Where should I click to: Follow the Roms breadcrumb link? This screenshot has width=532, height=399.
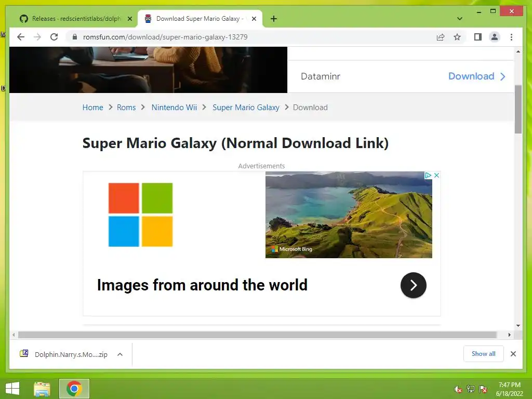(x=126, y=108)
